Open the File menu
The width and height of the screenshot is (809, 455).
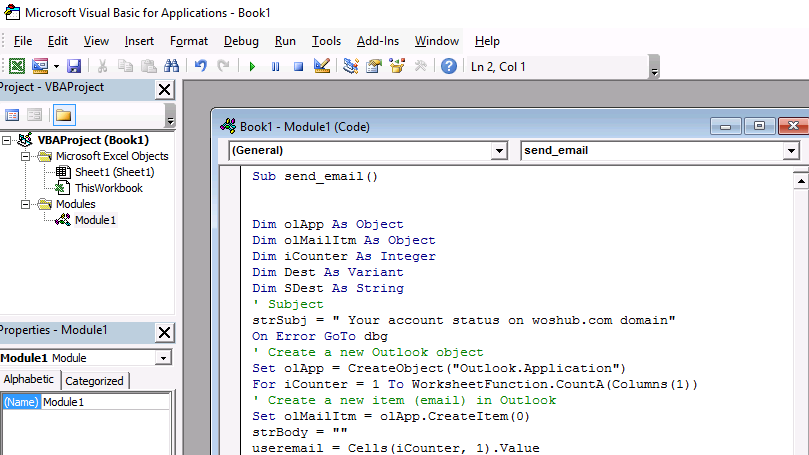tap(23, 41)
